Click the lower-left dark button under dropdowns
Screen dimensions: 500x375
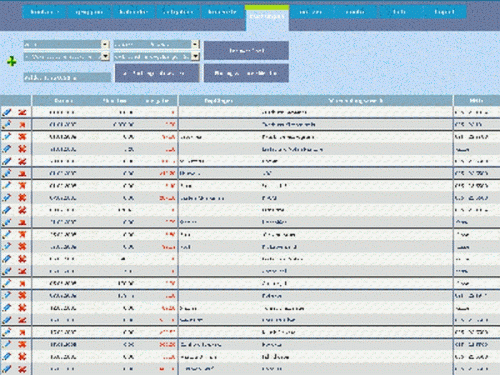[x=157, y=73]
